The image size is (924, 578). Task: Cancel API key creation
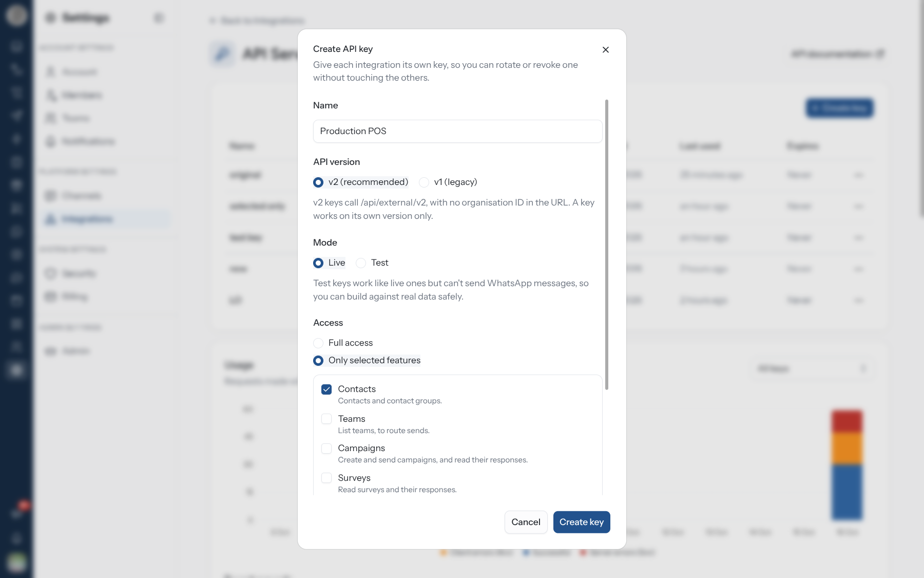(526, 522)
